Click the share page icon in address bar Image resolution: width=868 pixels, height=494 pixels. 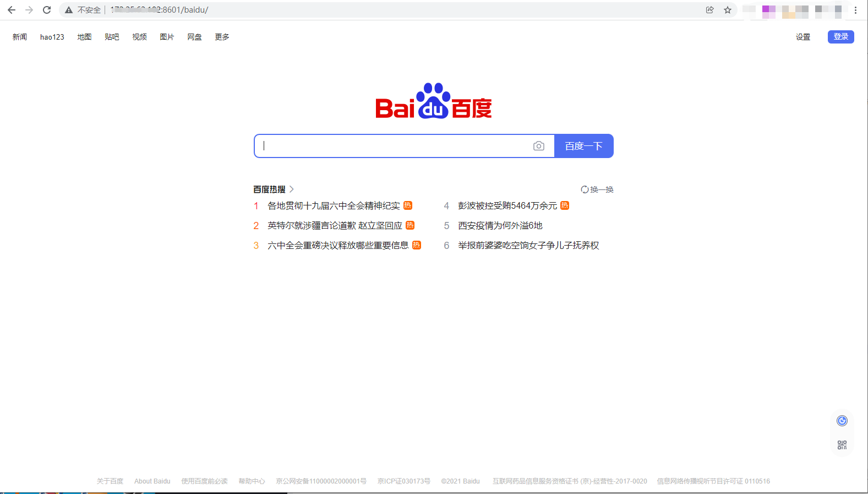coord(710,10)
